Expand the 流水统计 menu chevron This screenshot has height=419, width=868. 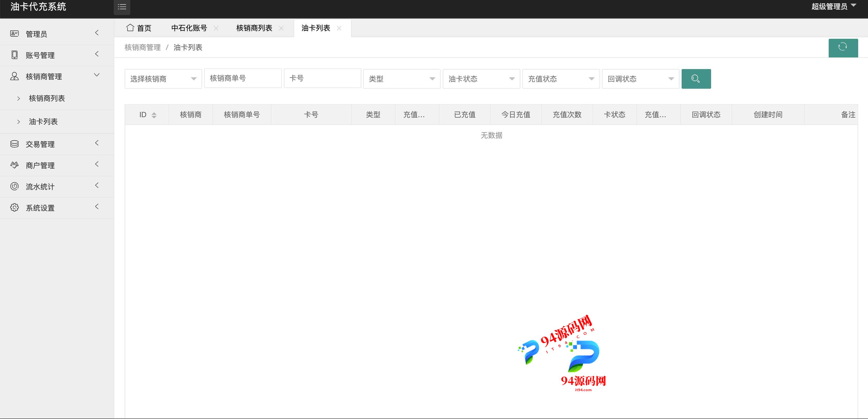[x=97, y=185]
